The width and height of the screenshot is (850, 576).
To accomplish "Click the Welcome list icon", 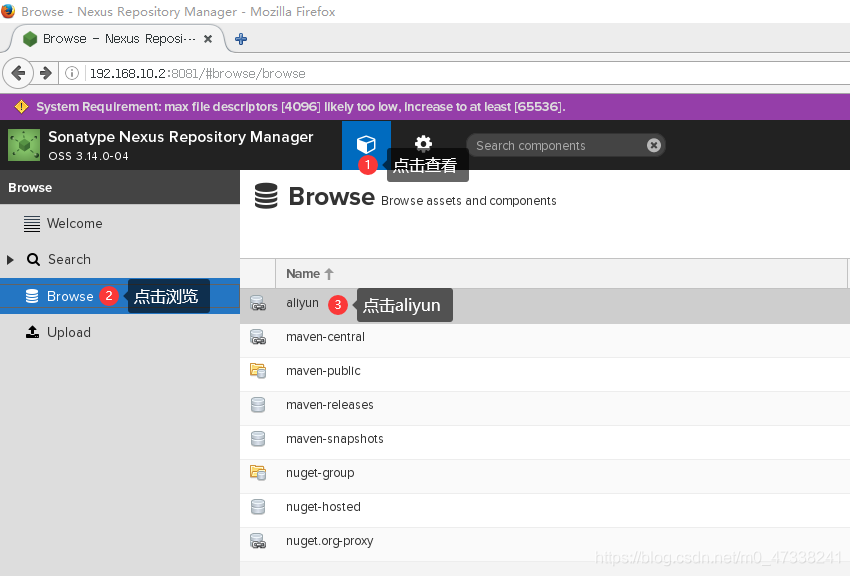I will point(32,223).
